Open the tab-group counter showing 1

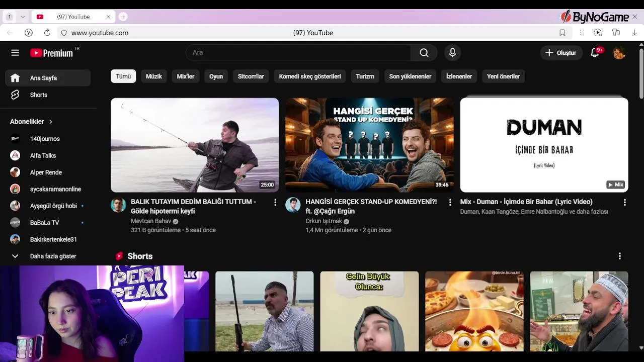click(9, 17)
